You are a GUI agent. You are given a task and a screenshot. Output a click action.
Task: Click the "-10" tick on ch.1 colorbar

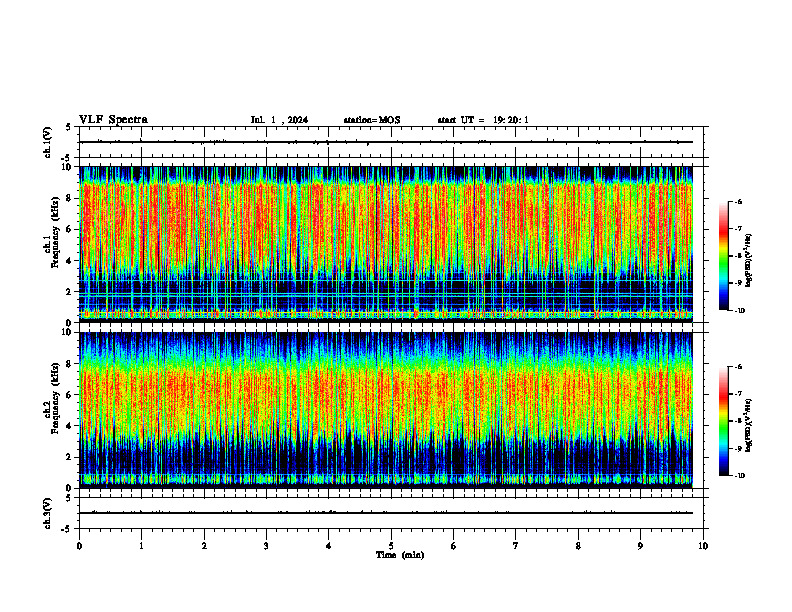coord(739,311)
